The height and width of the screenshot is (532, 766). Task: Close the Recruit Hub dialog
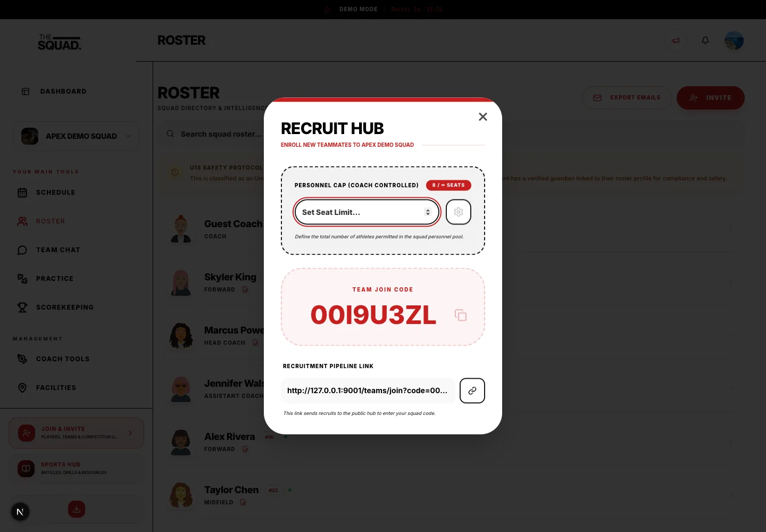[x=483, y=117]
